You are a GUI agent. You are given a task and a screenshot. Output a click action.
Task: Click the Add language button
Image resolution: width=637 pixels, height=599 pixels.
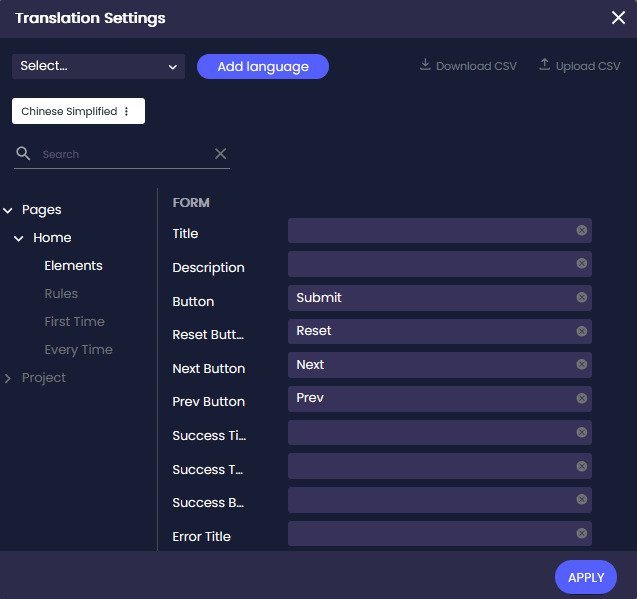(263, 67)
